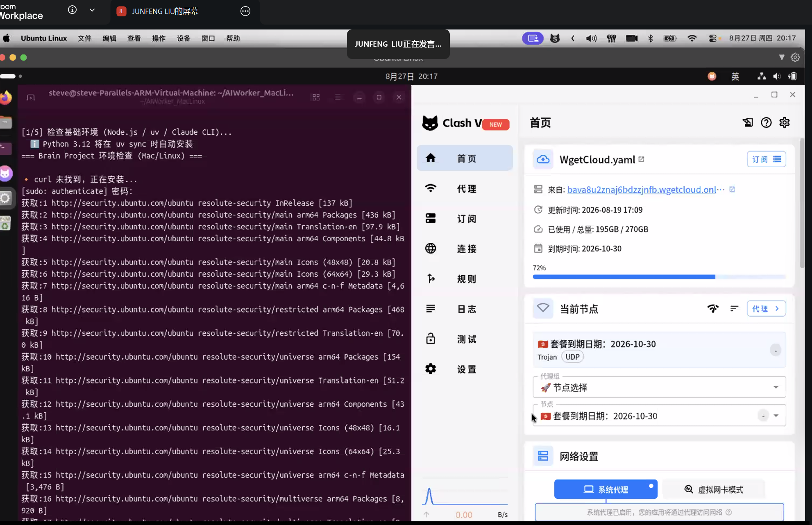
Task: Open 订阅 in the Clash sidebar
Action: coord(465,218)
